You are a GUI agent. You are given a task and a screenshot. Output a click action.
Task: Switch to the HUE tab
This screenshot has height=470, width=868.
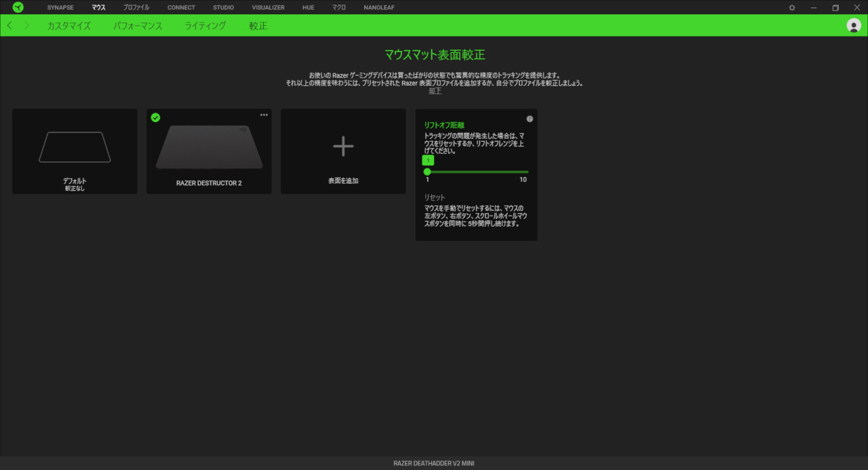pyautogui.click(x=309, y=7)
